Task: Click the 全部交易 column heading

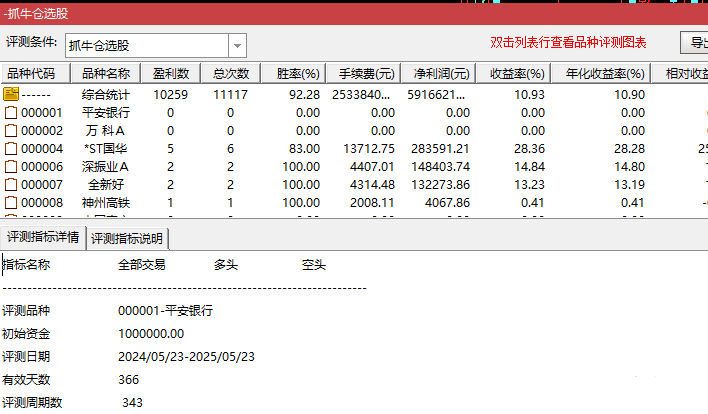Action: 141,265
